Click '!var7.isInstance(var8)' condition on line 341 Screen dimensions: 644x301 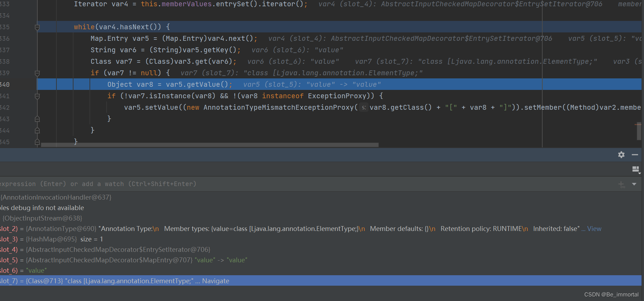(170, 96)
